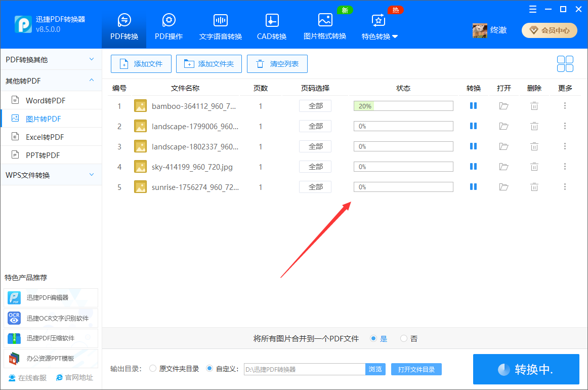Click 浏览 to browse output folder
This screenshot has height=390, width=588.
click(375, 369)
